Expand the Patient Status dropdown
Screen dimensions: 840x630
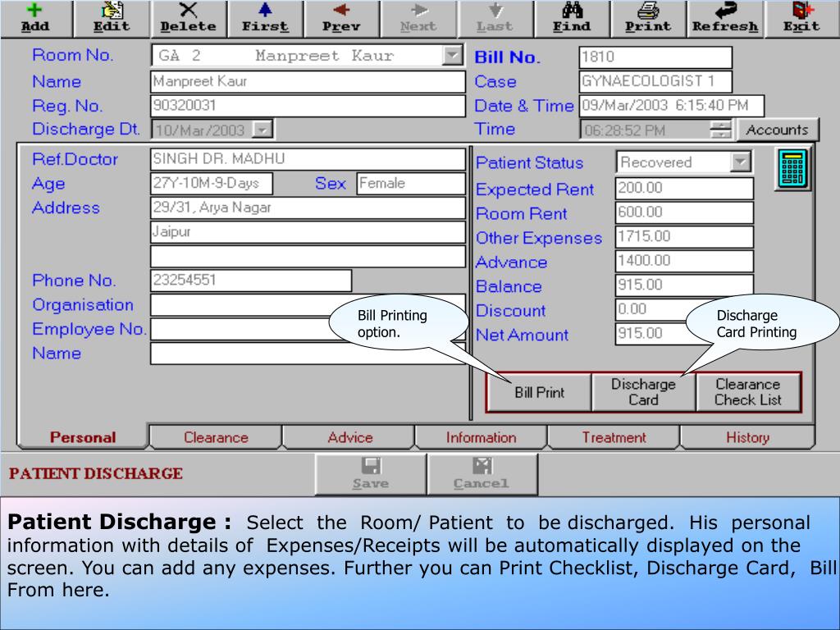(741, 162)
